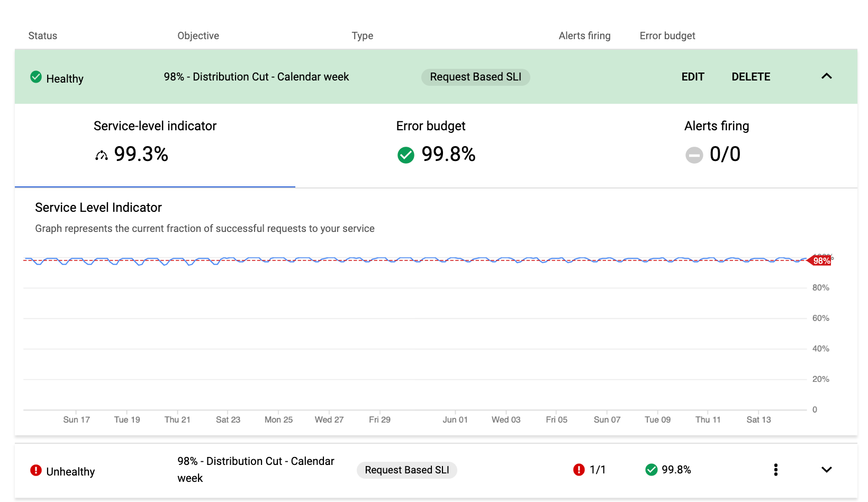This screenshot has height=502, width=868.
Task: Click the red alert icon next to 1/1
Action: pyautogui.click(x=579, y=470)
